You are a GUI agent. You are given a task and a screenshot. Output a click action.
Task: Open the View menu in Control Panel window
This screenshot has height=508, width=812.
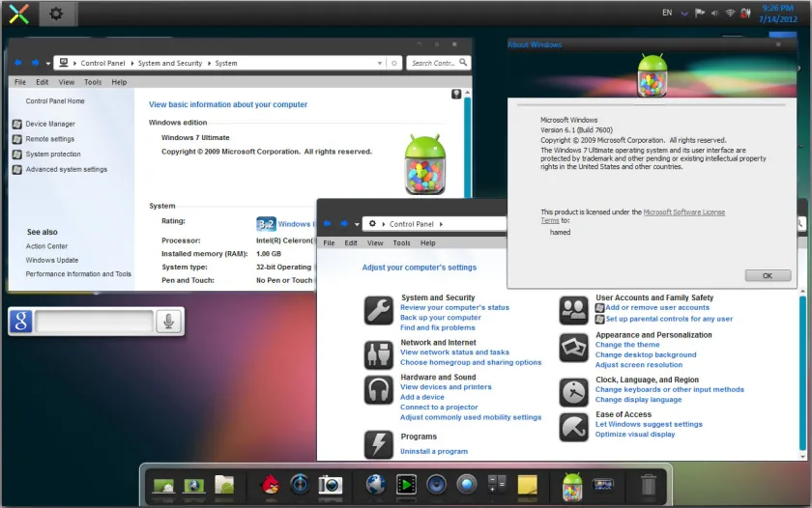coord(375,243)
